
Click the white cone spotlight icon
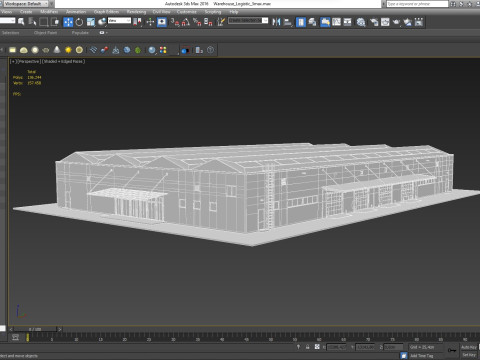click(57, 50)
